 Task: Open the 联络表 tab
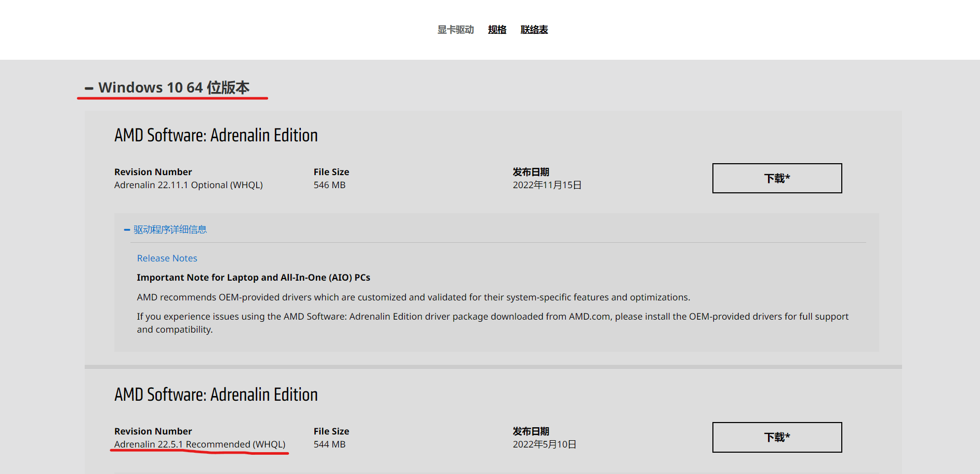(x=534, y=30)
